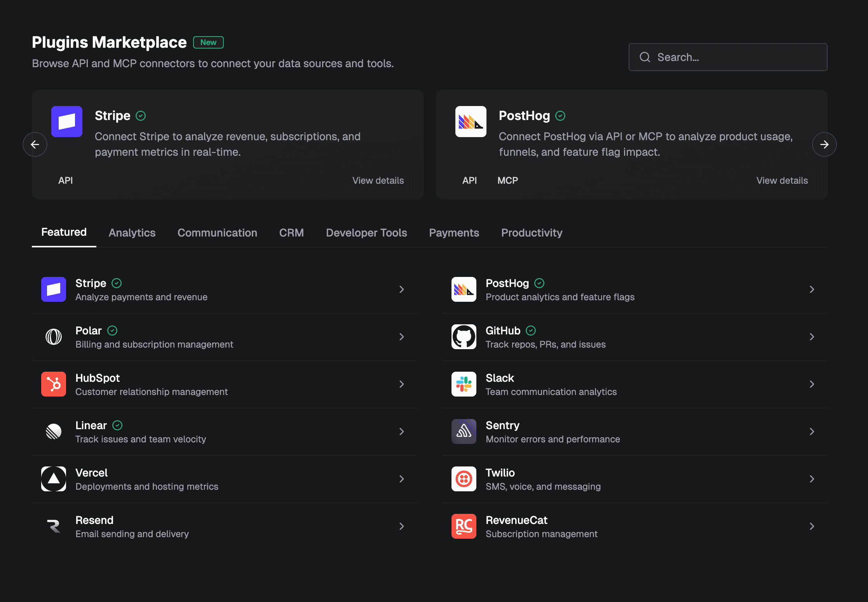The image size is (868, 602).
Task: Click the GitHub logo icon in list
Action: coord(464,337)
